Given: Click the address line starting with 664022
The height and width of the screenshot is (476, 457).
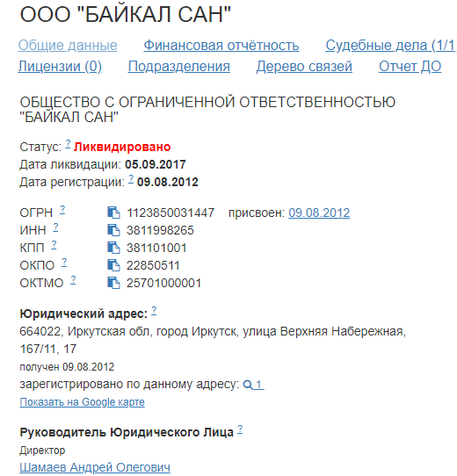Looking at the screenshot, I should pos(213,331).
